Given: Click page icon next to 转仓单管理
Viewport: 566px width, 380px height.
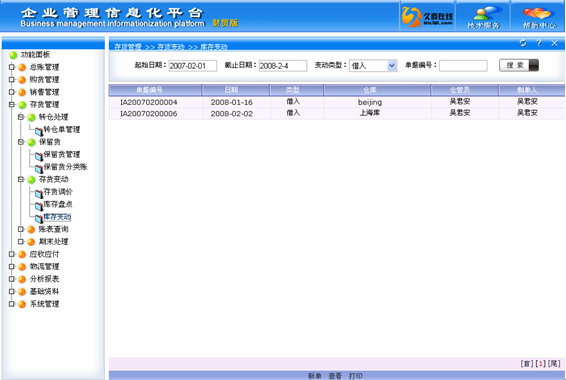Looking at the screenshot, I should coord(39,131).
